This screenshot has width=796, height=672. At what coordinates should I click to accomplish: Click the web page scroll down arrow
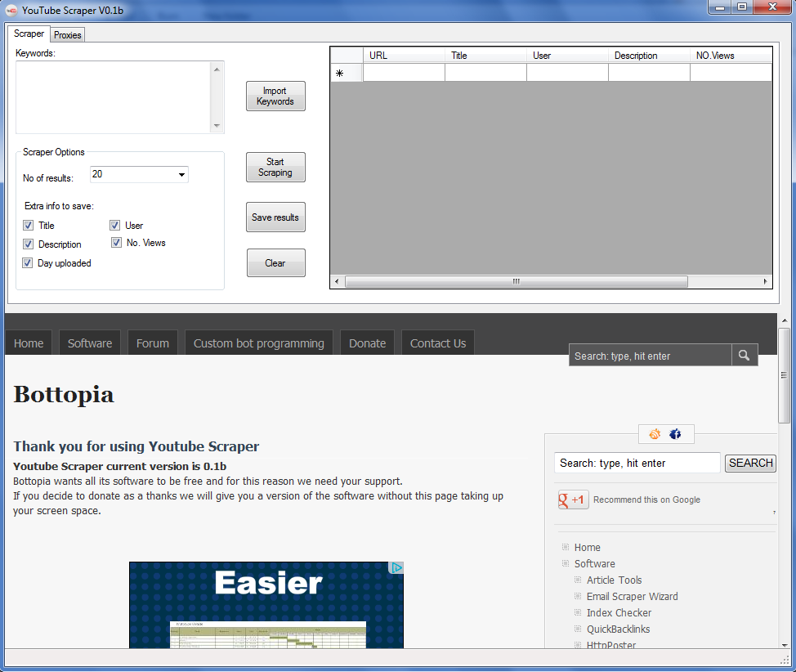tap(785, 645)
